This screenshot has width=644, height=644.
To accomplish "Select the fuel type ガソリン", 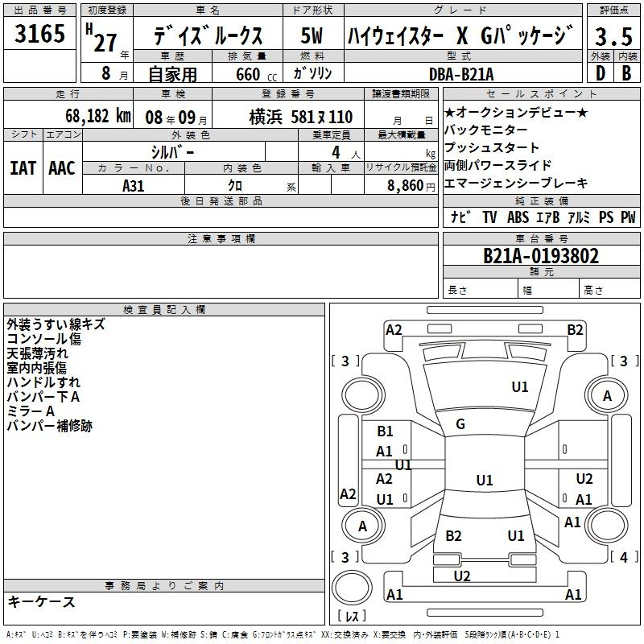I will 312,73.
